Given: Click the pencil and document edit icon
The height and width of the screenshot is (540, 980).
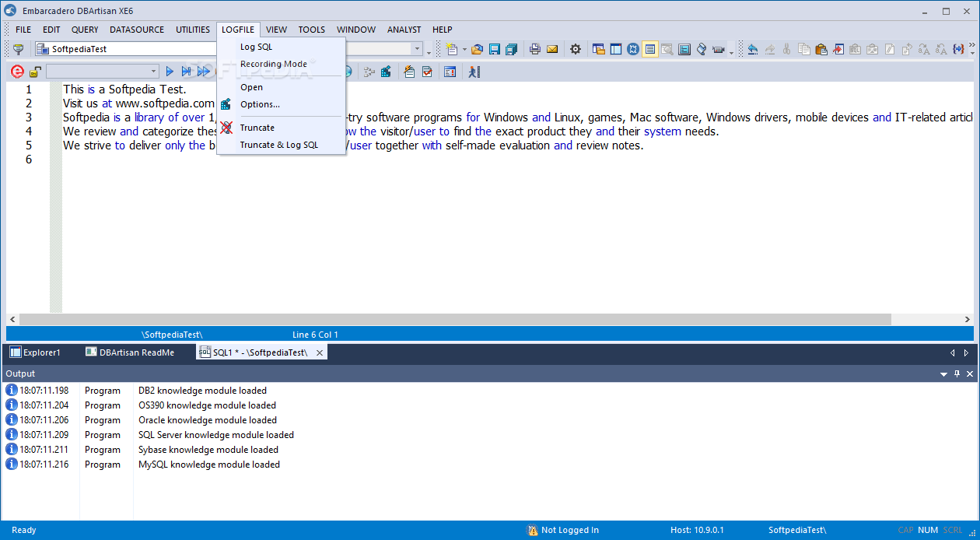Looking at the screenshot, I should pyautogui.click(x=409, y=72).
